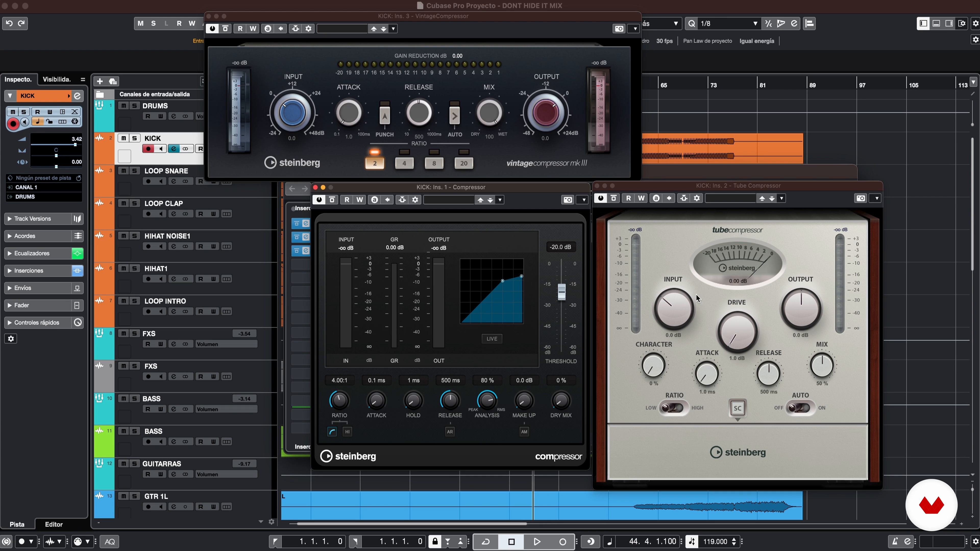
Task: Click the camera snapshot icon in VintageCompressor window
Action: [x=619, y=29]
